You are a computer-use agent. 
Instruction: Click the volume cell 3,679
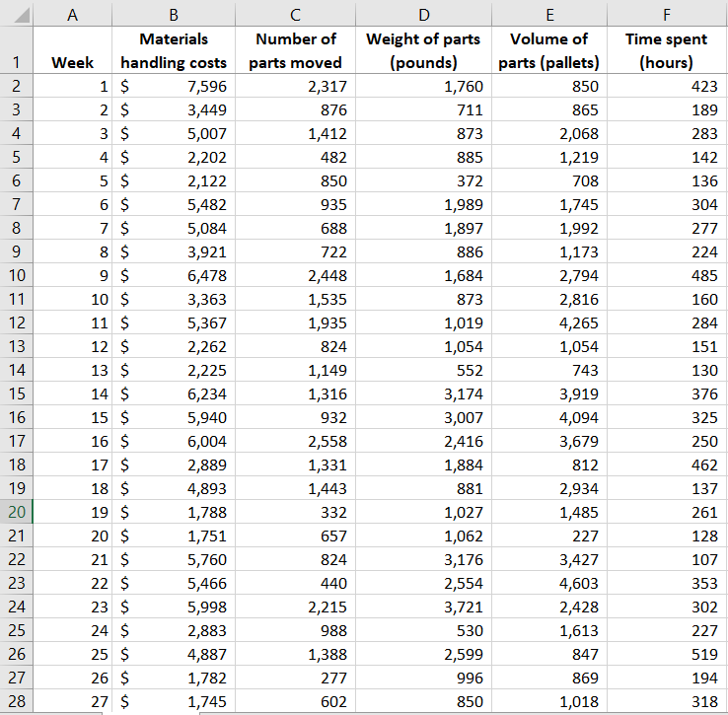549,441
